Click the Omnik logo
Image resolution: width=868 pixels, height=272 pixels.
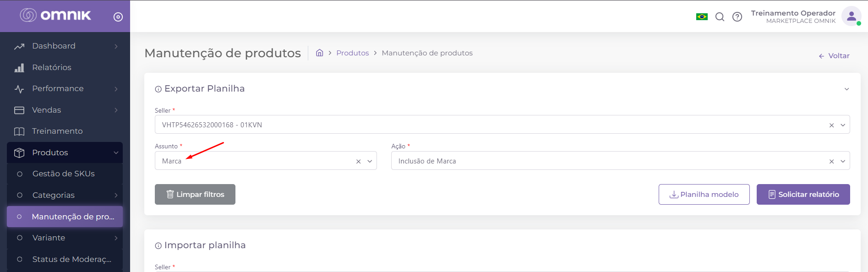[55, 15]
